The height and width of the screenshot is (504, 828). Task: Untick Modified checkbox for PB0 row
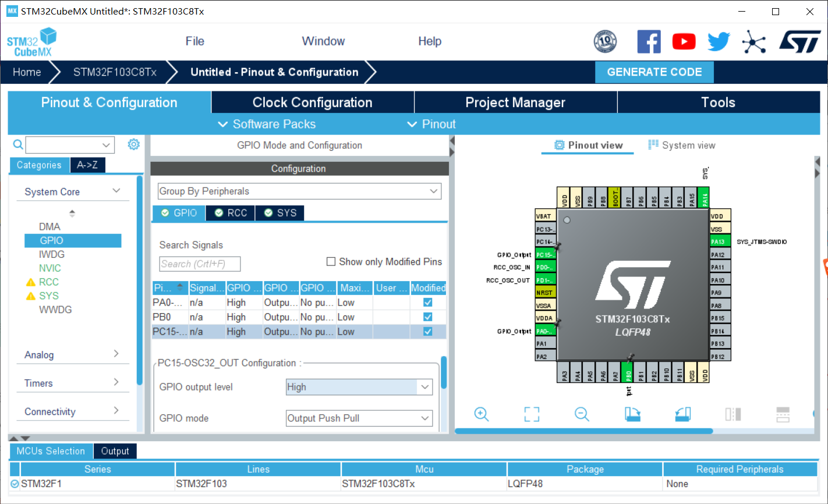(x=428, y=317)
